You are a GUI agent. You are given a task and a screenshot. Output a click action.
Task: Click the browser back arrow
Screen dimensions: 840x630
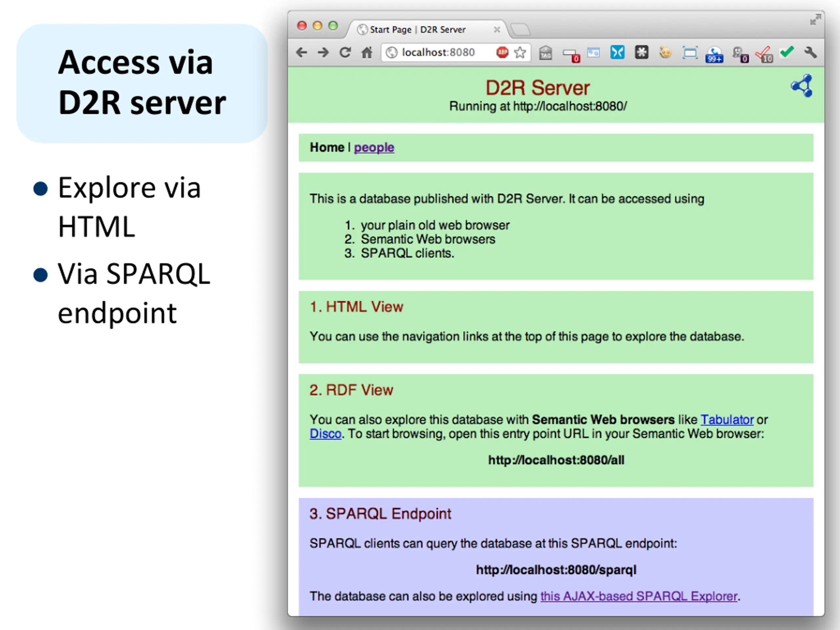coord(302,52)
